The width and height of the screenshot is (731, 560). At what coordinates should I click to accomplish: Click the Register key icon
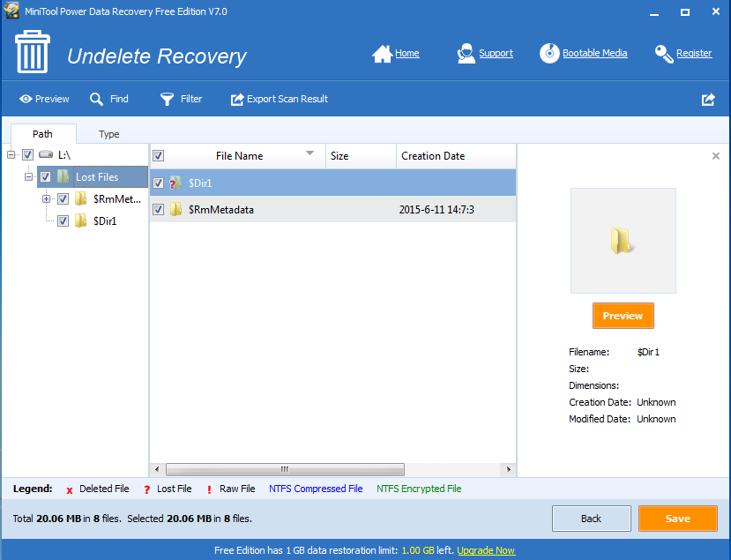(x=664, y=54)
